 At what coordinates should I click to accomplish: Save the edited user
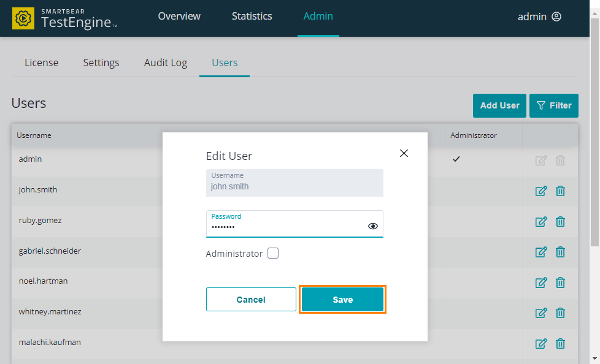342,300
